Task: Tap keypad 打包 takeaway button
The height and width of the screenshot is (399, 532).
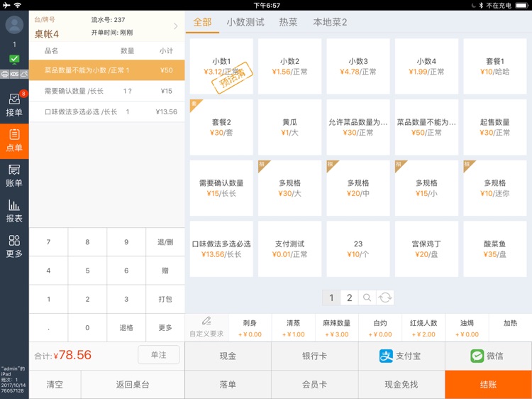Action: (165, 299)
